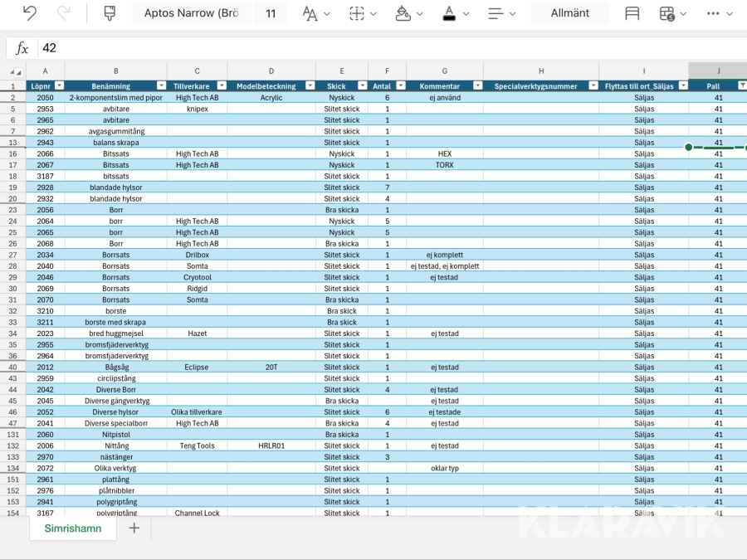Open the fill color bucket tool
The image size is (747, 560).
[x=409, y=13]
